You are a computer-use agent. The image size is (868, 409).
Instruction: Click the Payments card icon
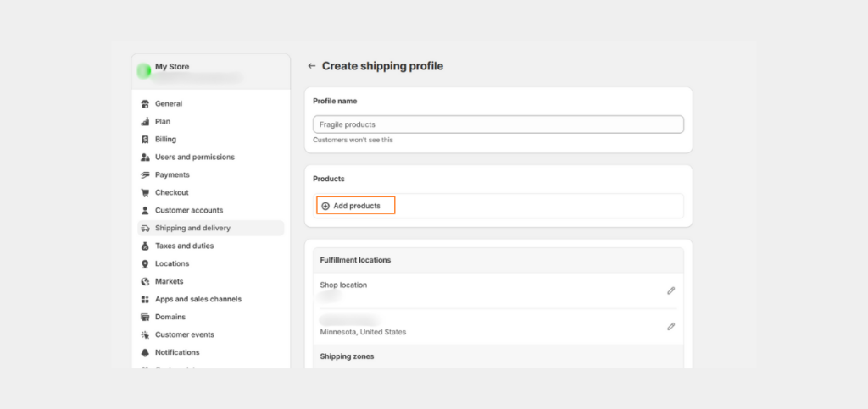[145, 174]
